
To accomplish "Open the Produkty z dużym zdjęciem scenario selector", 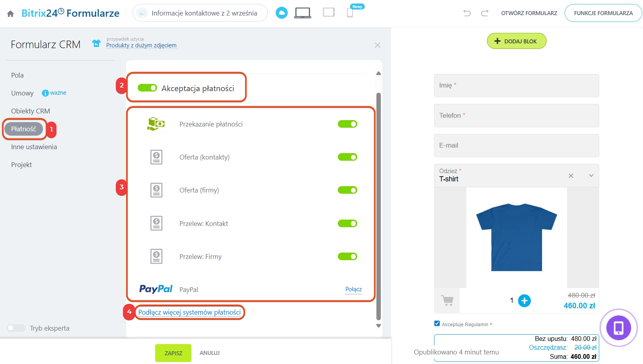I will pos(141,45).
